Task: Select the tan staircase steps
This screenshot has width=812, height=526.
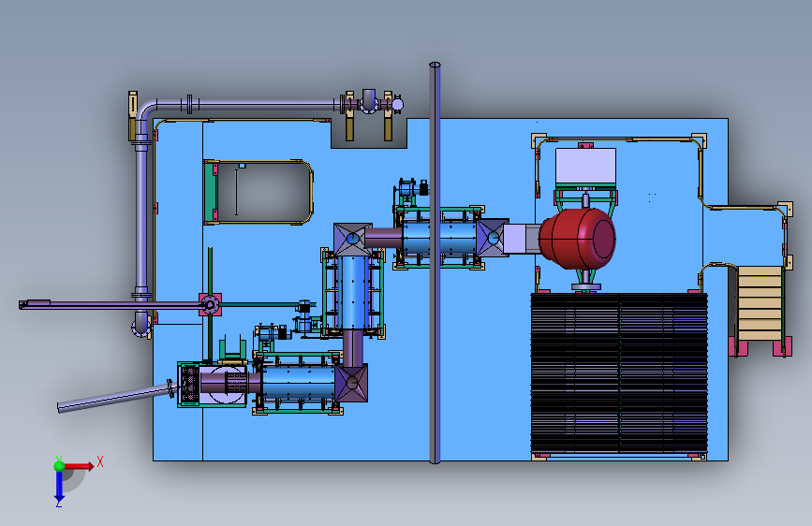Action: [760, 303]
